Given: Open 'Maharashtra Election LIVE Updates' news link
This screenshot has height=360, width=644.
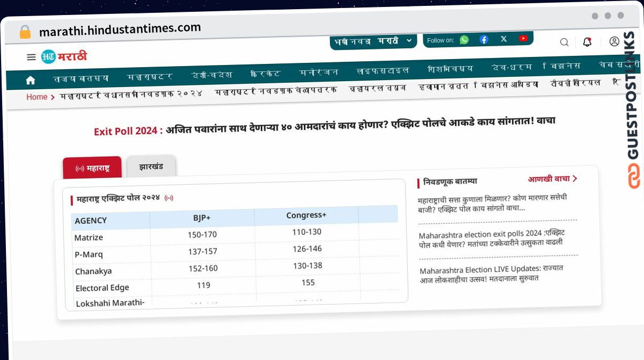Looking at the screenshot, I should pos(492,273).
